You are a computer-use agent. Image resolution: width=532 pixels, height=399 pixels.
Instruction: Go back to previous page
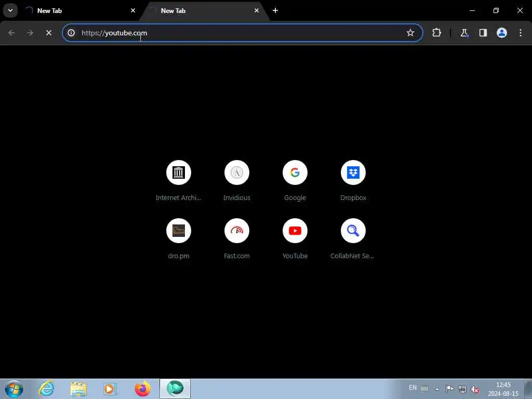11,33
